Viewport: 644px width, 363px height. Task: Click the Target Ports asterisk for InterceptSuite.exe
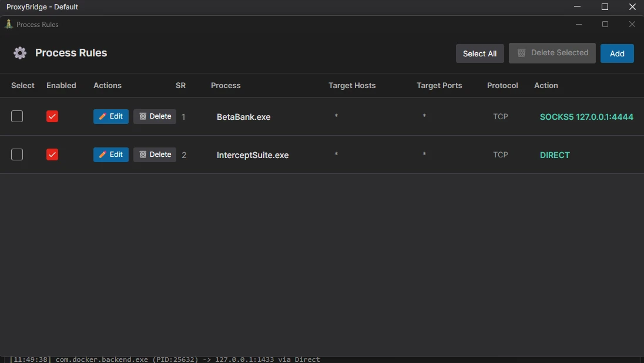click(x=424, y=154)
